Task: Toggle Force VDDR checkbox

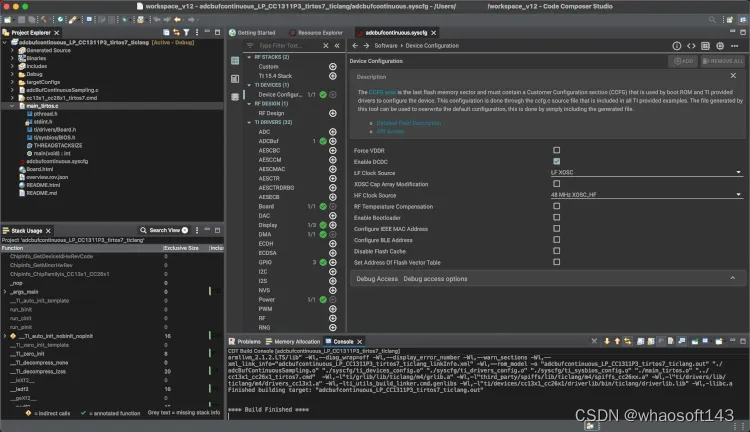Action: [556, 150]
